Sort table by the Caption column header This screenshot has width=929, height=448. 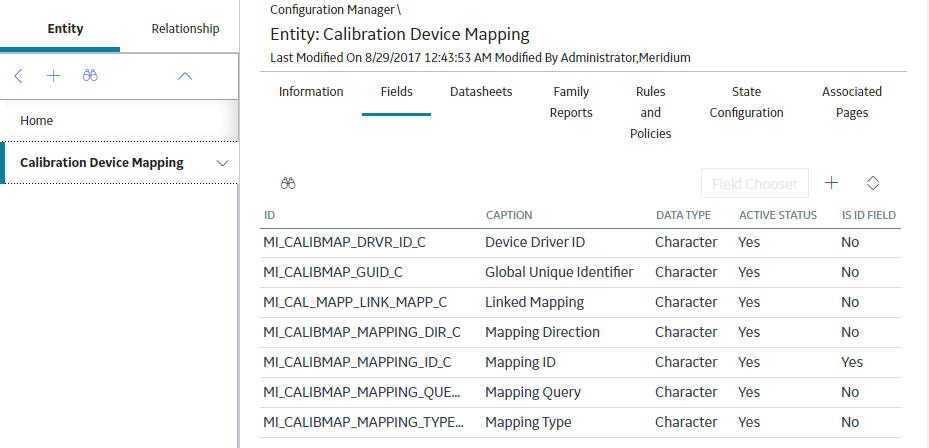pyautogui.click(x=509, y=215)
